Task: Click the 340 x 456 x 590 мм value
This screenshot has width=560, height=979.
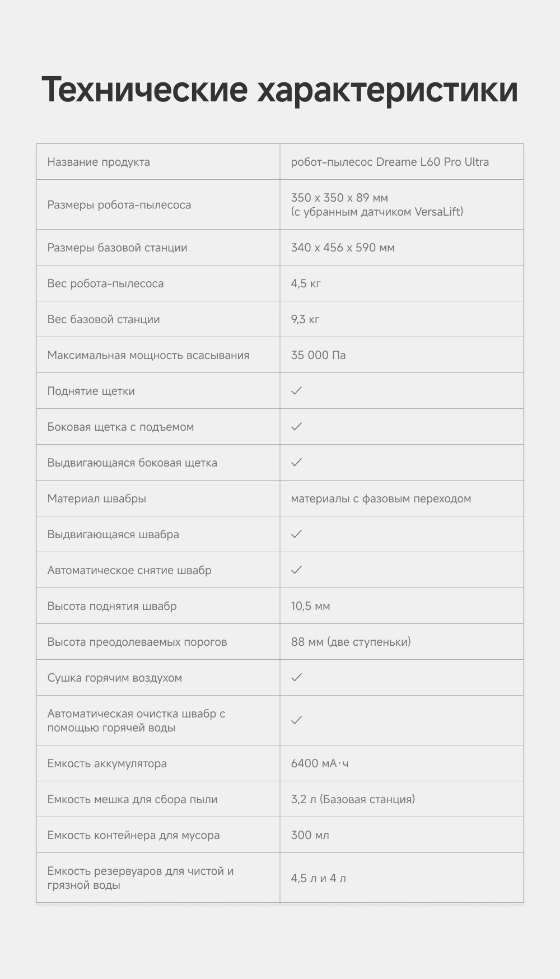Action: tap(343, 248)
